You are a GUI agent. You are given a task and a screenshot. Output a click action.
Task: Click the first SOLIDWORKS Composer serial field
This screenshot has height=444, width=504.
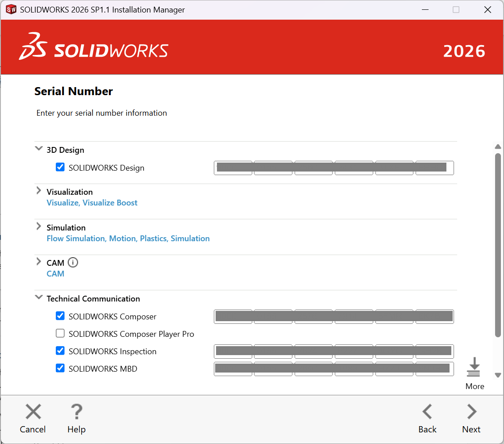(233, 317)
